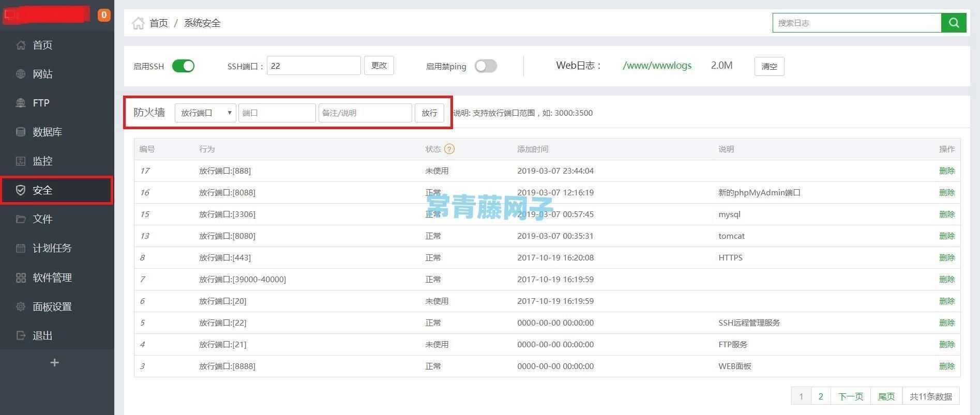Go to page 2 of rules

(x=821, y=396)
